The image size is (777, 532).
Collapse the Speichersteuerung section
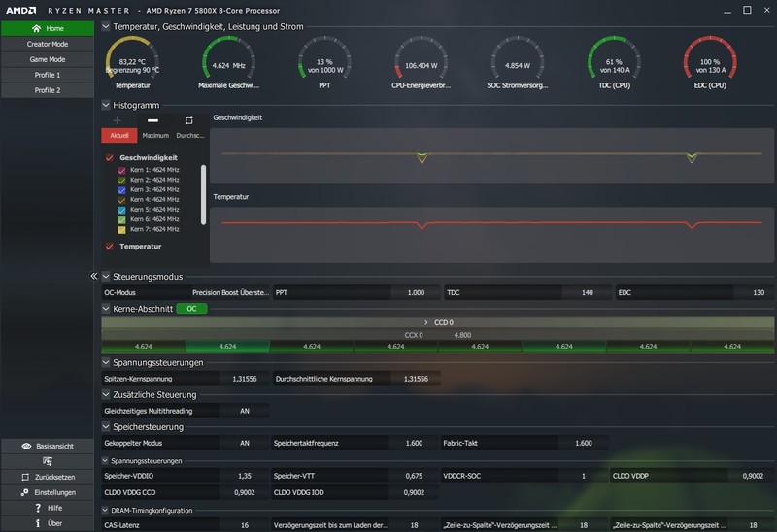(106, 426)
